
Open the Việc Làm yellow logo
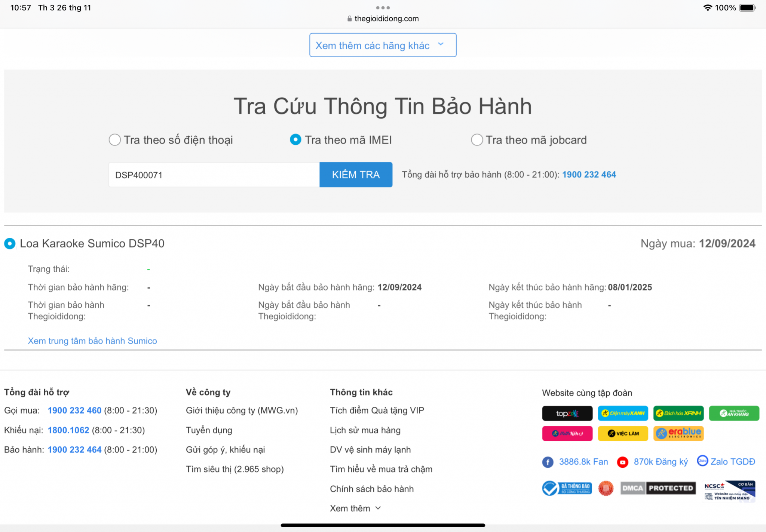(623, 433)
